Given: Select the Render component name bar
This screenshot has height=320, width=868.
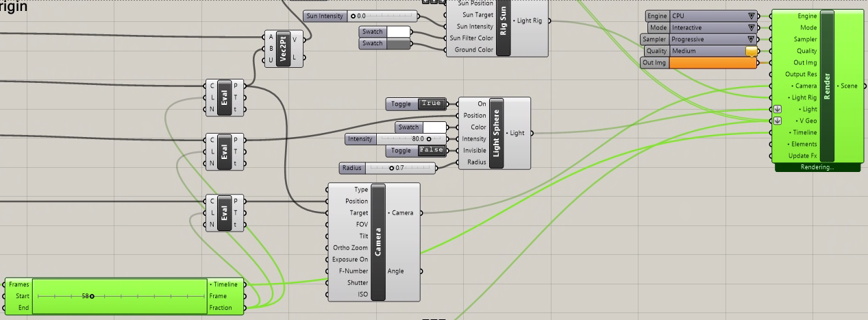Looking at the screenshot, I should click(x=827, y=86).
